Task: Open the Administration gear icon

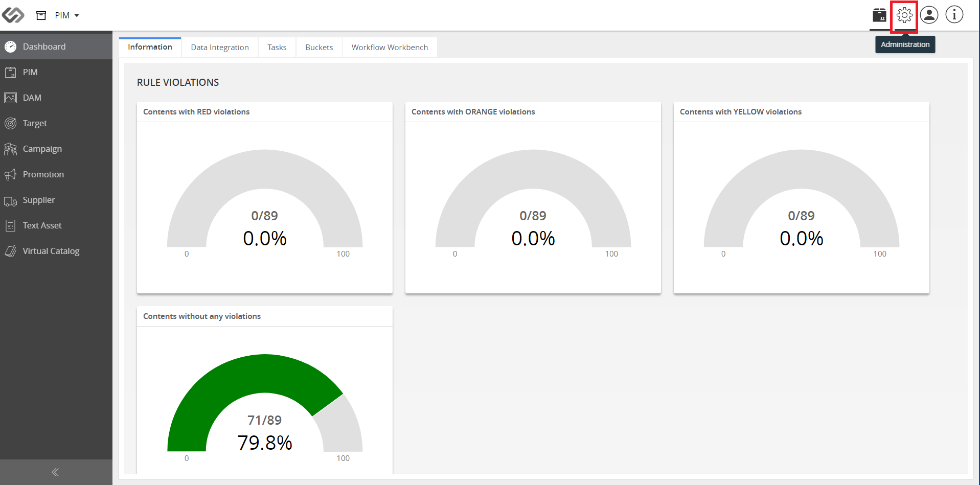Action: pyautogui.click(x=904, y=15)
